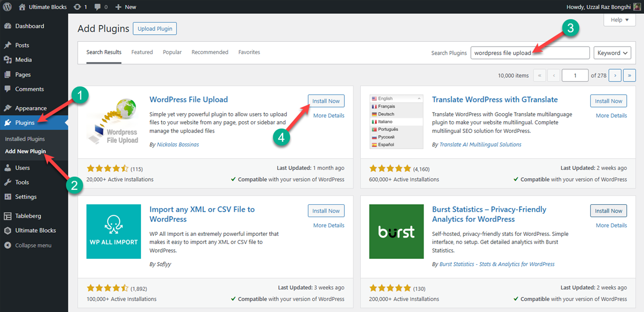Click the Burst Statistics plugin logo

396,231
